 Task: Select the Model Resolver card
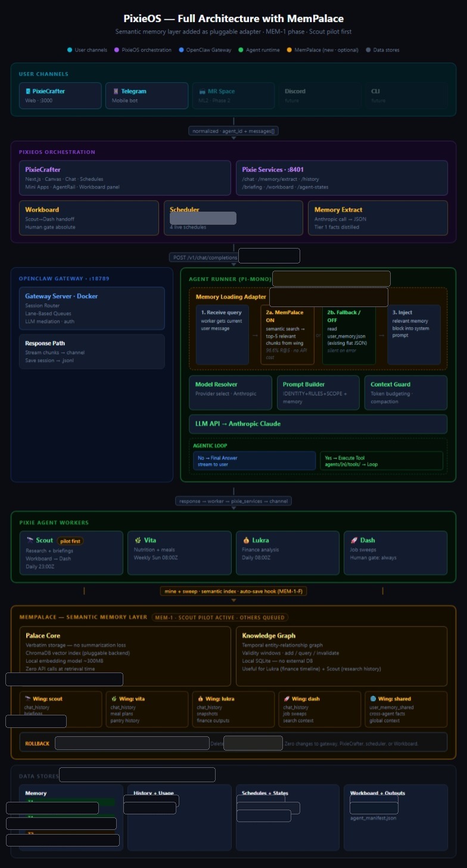coord(231,392)
